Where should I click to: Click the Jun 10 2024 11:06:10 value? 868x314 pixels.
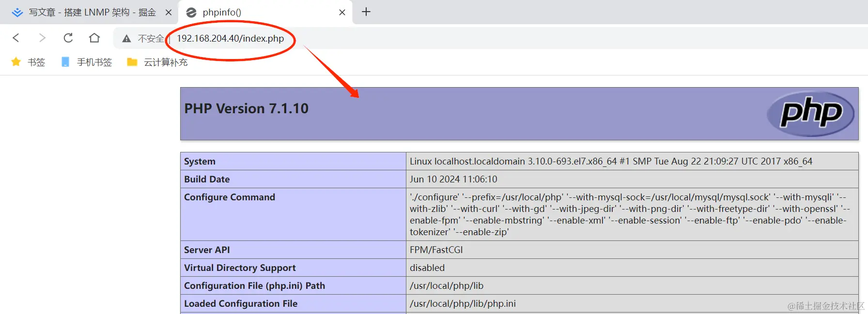pos(453,179)
